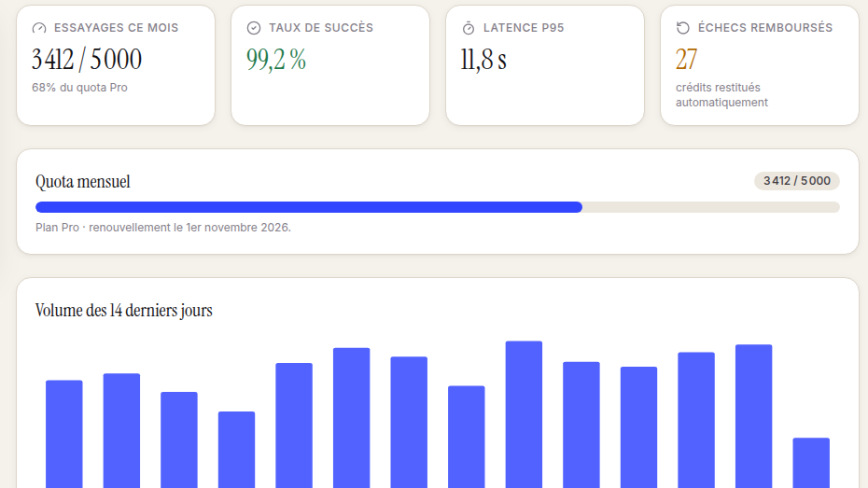Screen dimensions: 868x488
Task: Click 'Volume des 14 derniers jours' heading
Action: coord(124,310)
